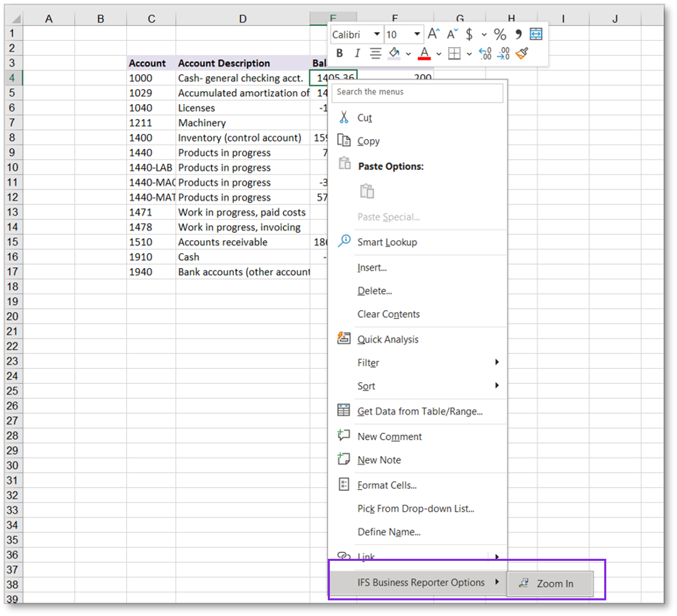Viewport: 677px width, 616px height.
Task: Open the font size dropdown
Action: [417, 34]
